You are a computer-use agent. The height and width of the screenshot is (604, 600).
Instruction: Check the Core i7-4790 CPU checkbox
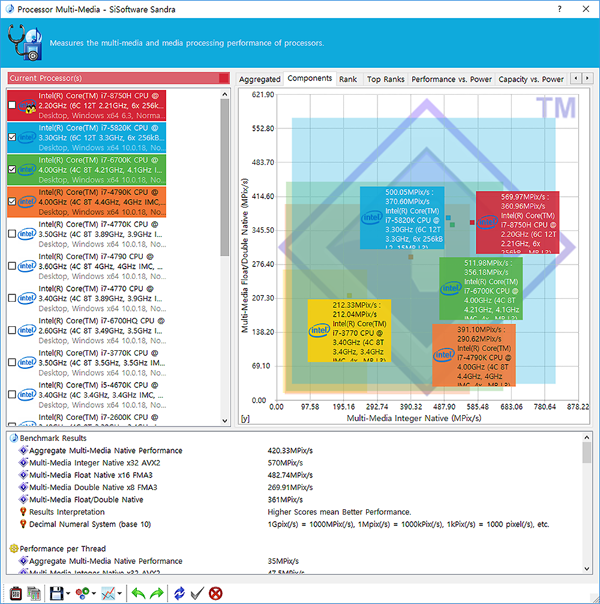click(x=12, y=266)
